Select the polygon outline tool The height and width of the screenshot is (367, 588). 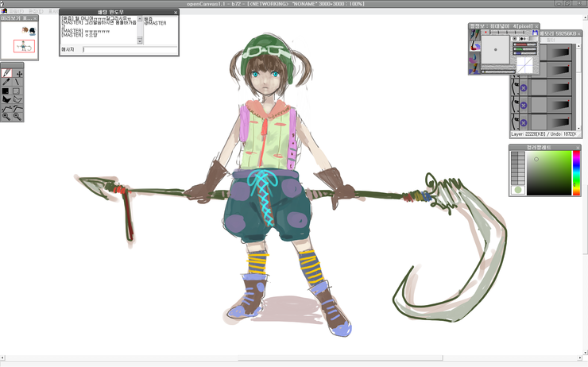click(x=17, y=100)
